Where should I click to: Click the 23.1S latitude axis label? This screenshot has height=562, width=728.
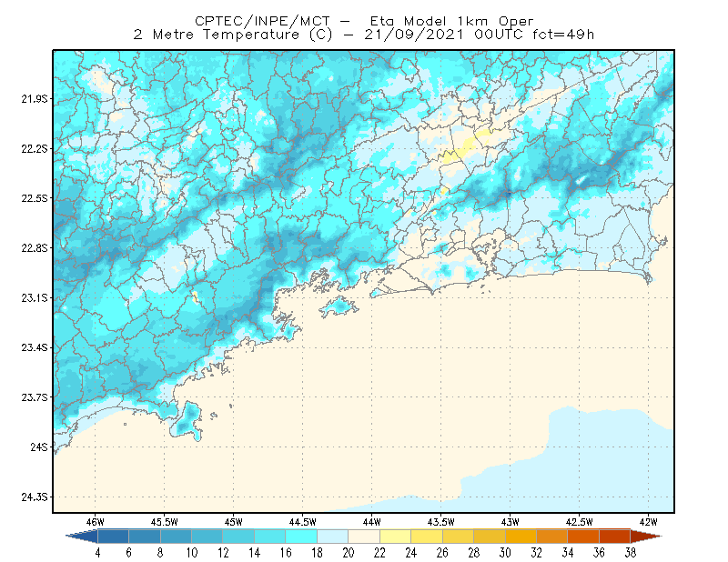(35, 297)
